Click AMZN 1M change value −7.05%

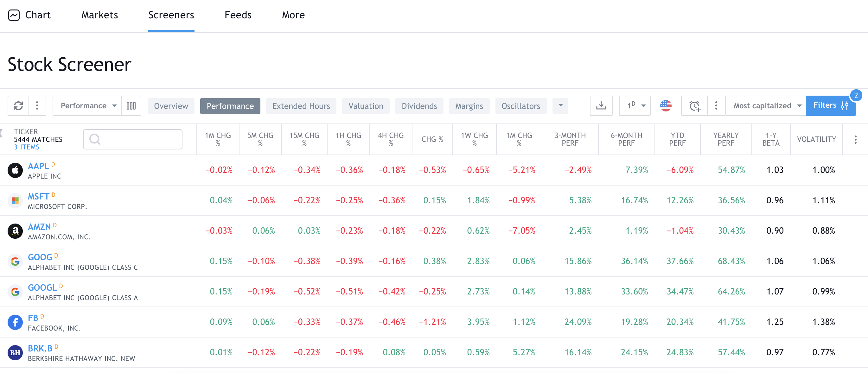pos(522,231)
